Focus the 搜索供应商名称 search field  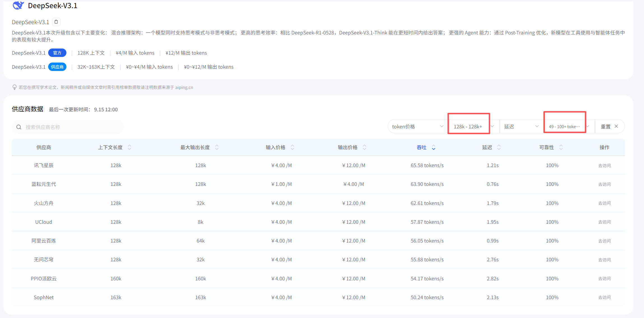click(68, 127)
